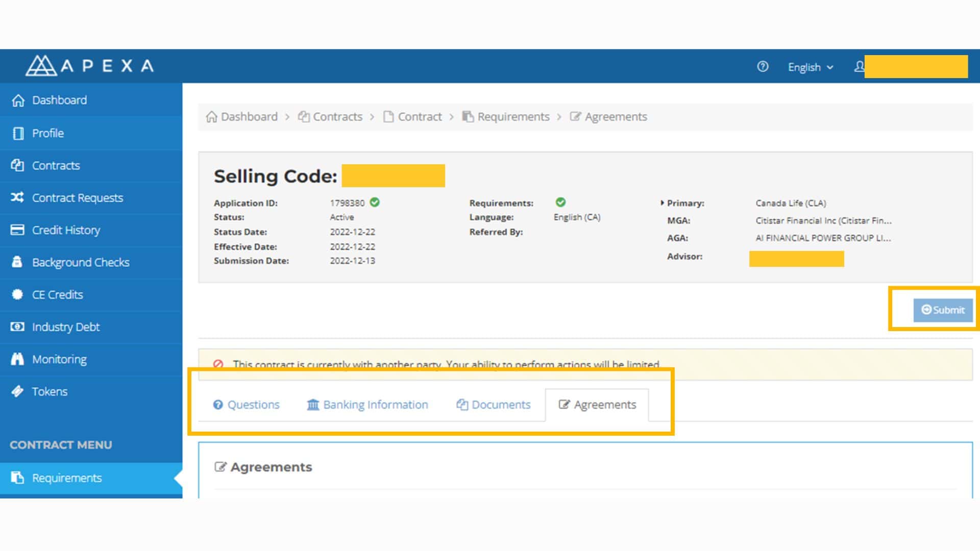Click the Background Checks sidebar icon
The width and height of the screenshot is (980, 551).
17,262
